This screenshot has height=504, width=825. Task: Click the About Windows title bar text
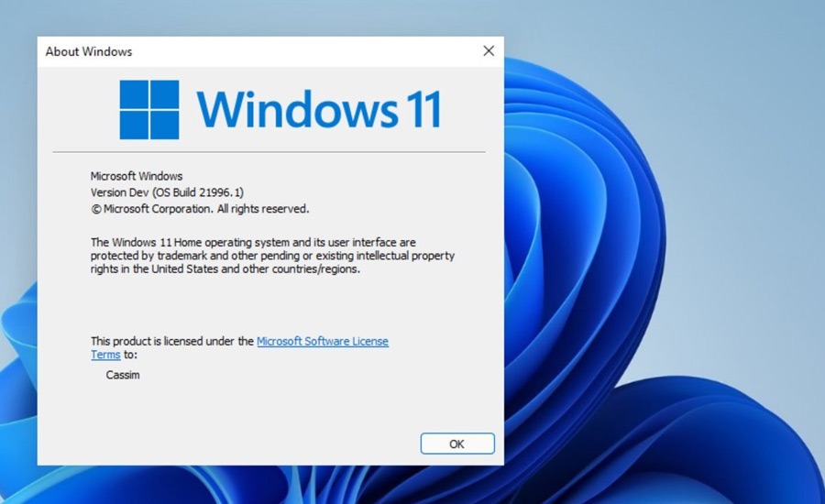tap(88, 51)
